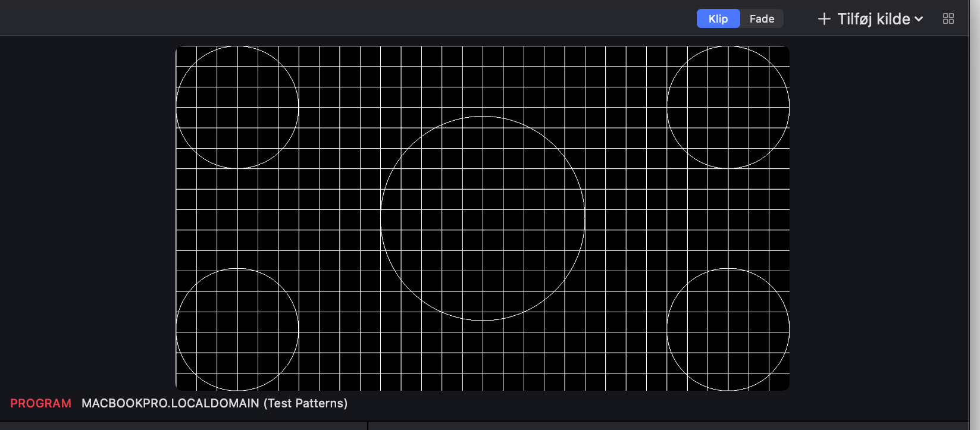Click the top-left circle of the test pattern
This screenshot has width=980, height=430.
[237, 107]
